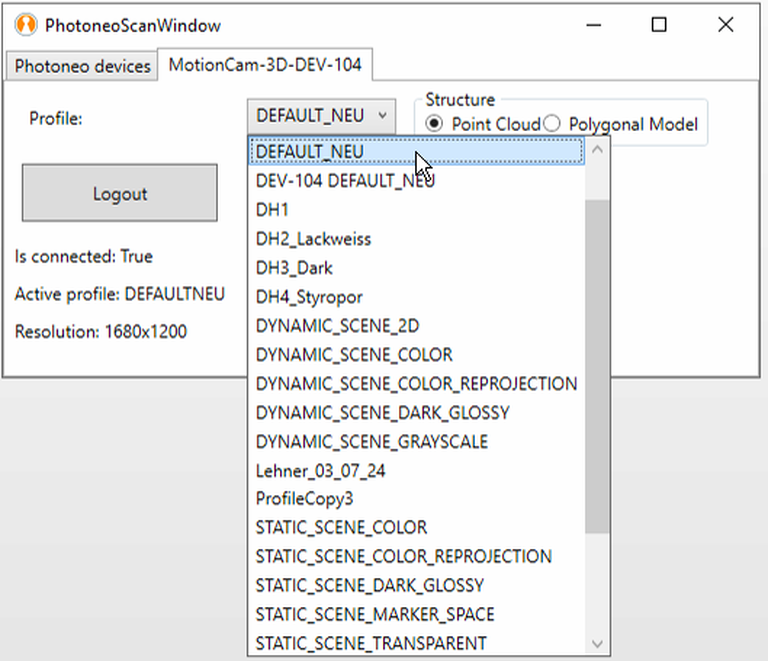Select STATIC_SCENE_MARKER_SPACE profile
This screenshot has width=768, height=661.
pyautogui.click(x=417, y=614)
